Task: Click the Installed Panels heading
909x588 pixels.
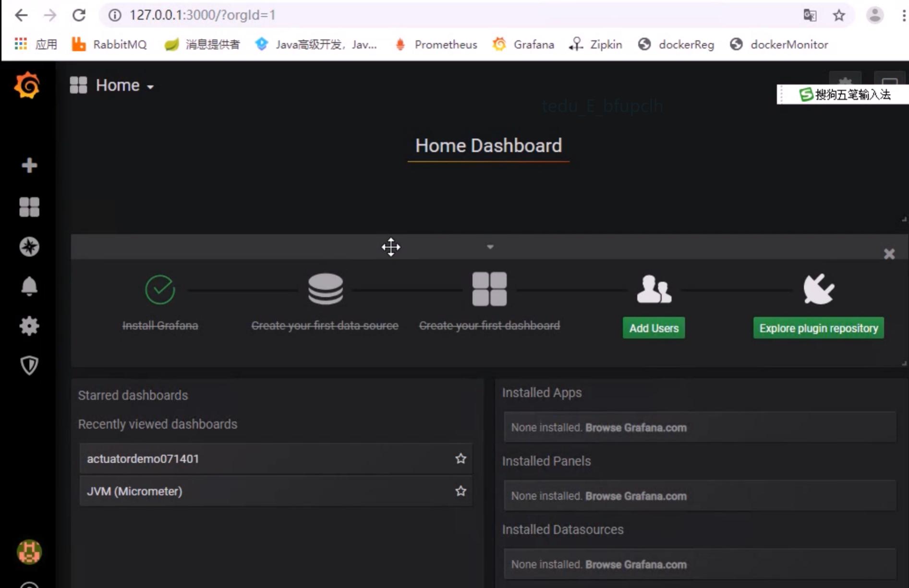Action: pyautogui.click(x=546, y=461)
